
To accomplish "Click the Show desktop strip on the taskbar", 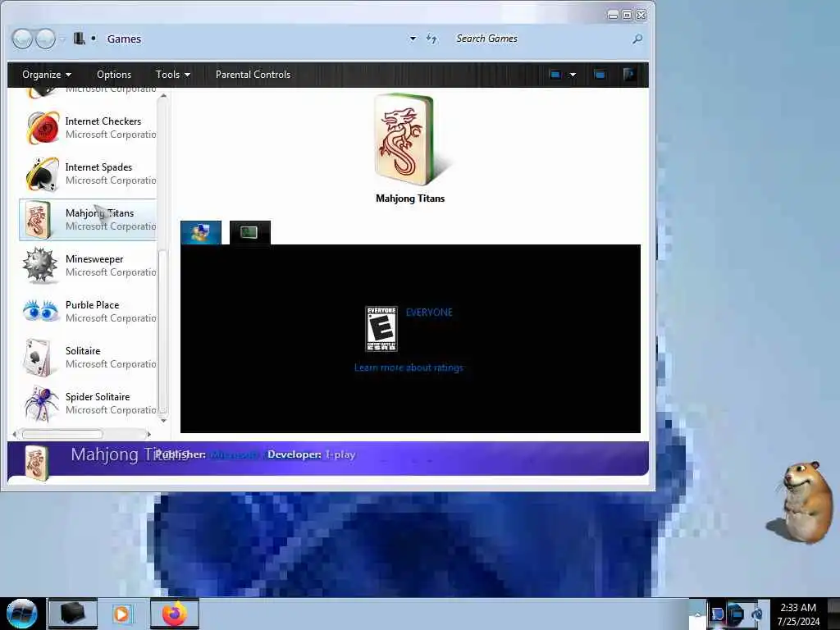I will pyautogui.click(x=834, y=614).
